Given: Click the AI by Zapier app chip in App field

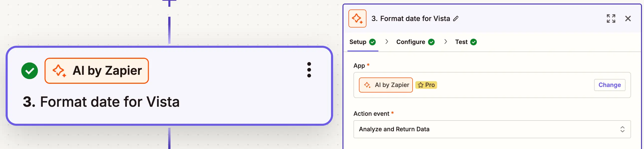Looking at the screenshot, I should (x=385, y=85).
